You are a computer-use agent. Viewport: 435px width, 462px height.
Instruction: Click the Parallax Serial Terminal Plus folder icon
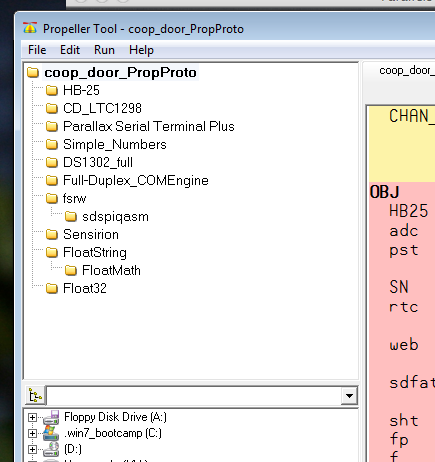(x=52, y=126)
